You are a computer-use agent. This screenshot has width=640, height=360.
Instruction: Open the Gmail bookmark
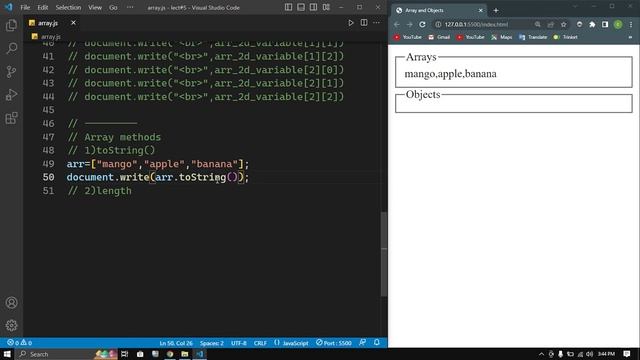pos(439,37)
